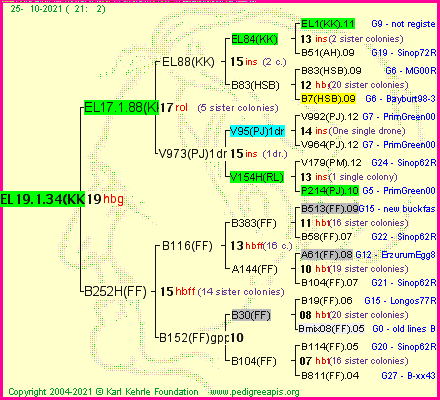The width and height of the screenshot is (440, 400).
Task: Click the 08 hbt (20 sister colonies) note
Action: coord(354,315)
